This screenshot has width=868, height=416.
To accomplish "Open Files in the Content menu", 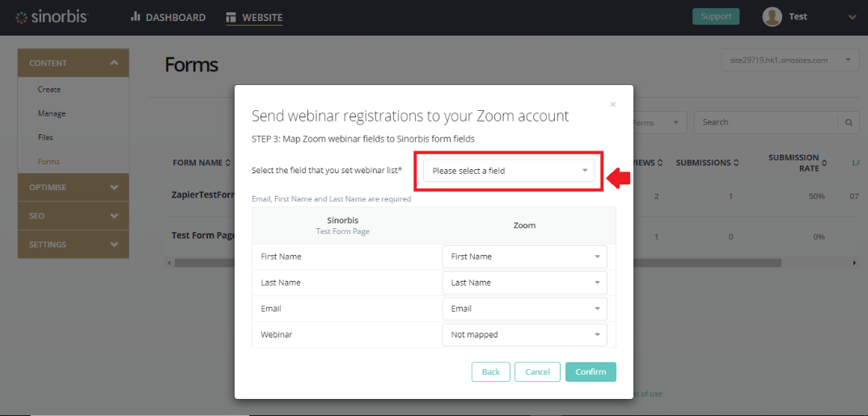I will pyautogui.click(x=45, y=138).
